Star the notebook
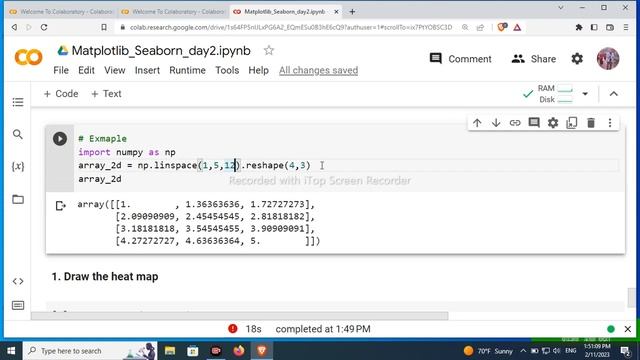This screenshot has height=360, width=640. (269, 51)
